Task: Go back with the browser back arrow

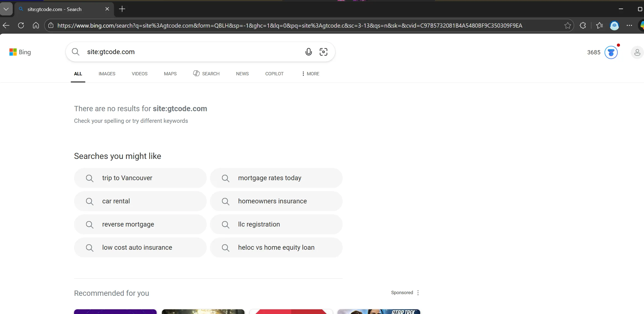Action: pyautogui.click(x=6, y=25)
